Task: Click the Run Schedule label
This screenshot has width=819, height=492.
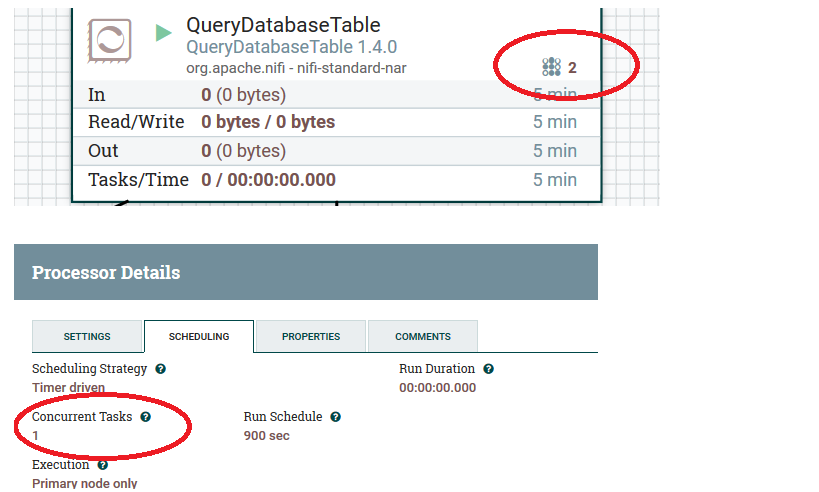Action: (283, 417)
